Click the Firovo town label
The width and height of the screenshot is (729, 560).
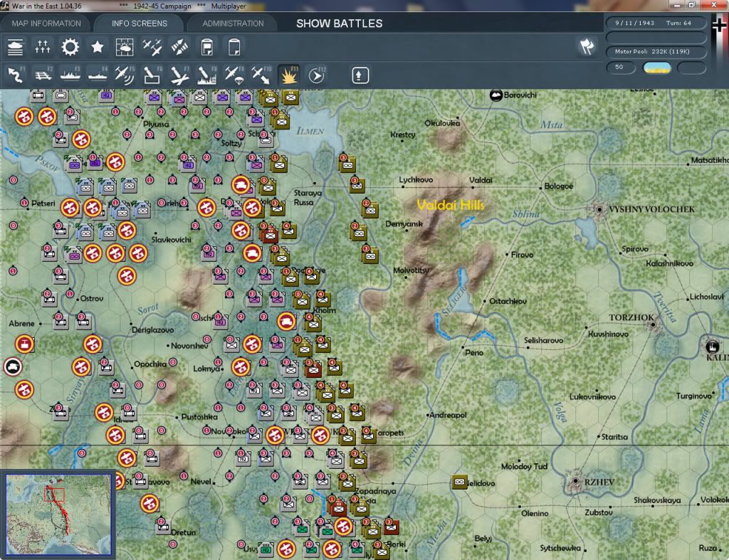522,255
